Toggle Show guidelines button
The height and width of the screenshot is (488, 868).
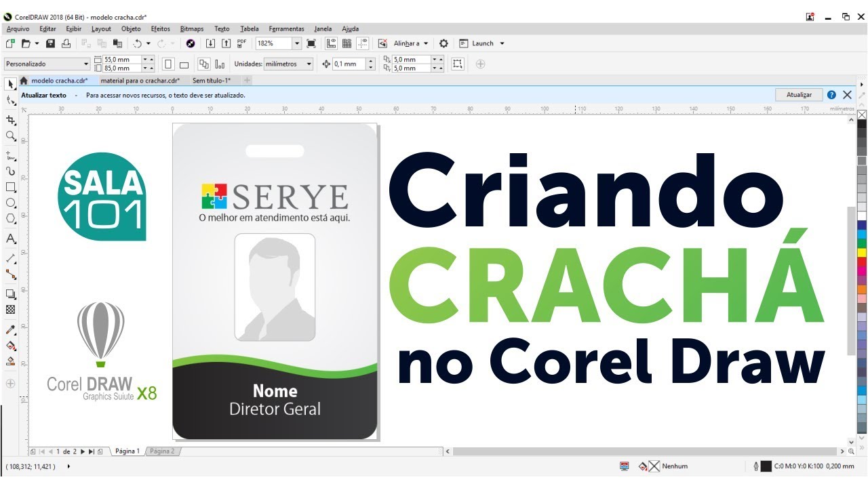point(363,43)
